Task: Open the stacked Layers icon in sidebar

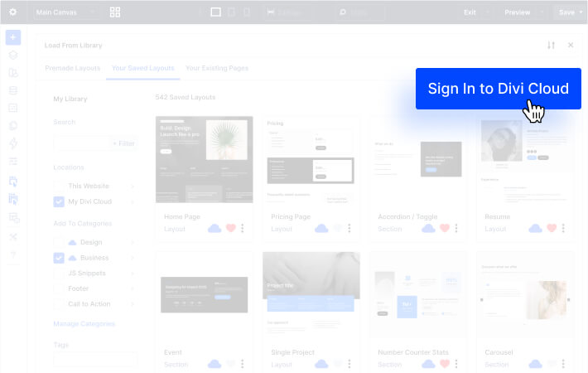Action: click(x=13, y=55)
